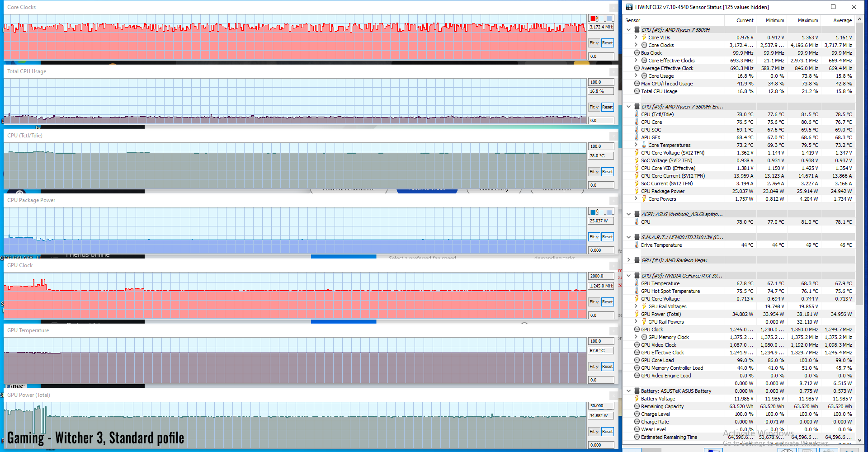Toggle Fit y in the Core Clocks graph
868x452 pixels.
coord(594,43)
